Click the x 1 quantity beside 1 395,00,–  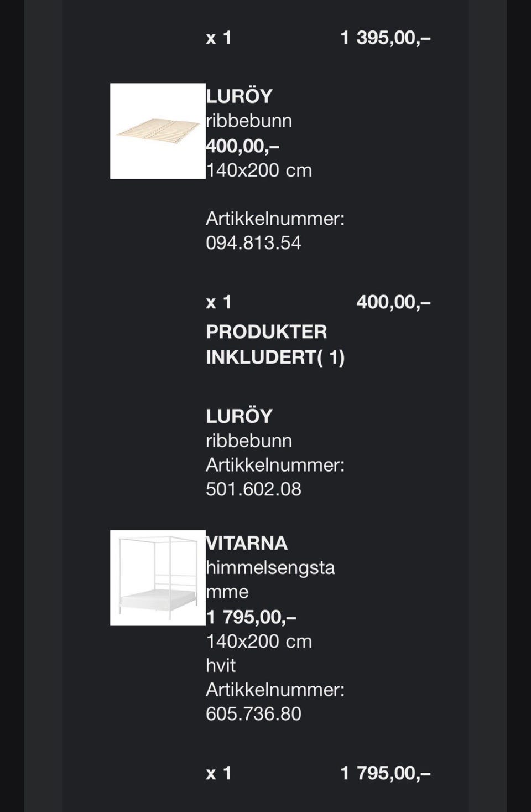(x=218, y=38)
